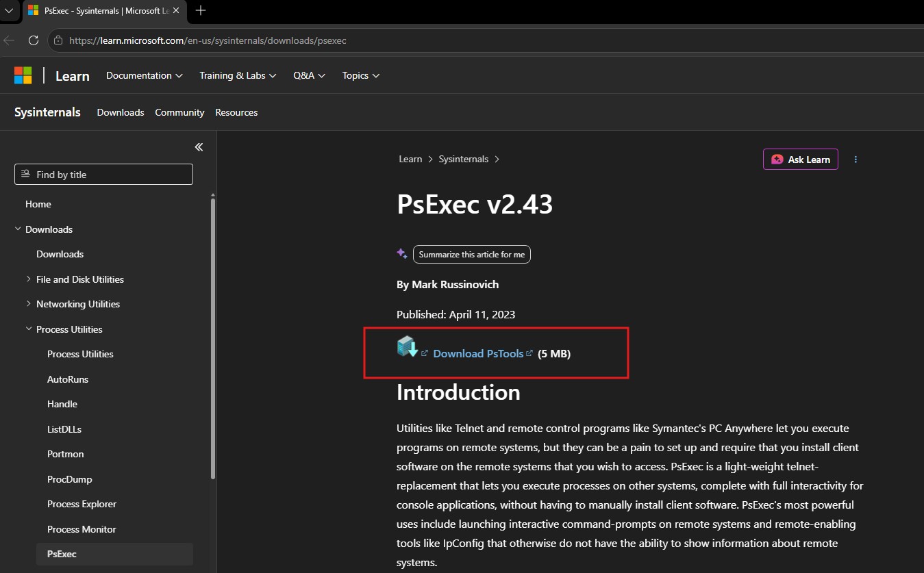
Task: Open Process Monitor in the sidebar
Action: tap(82, 529)
